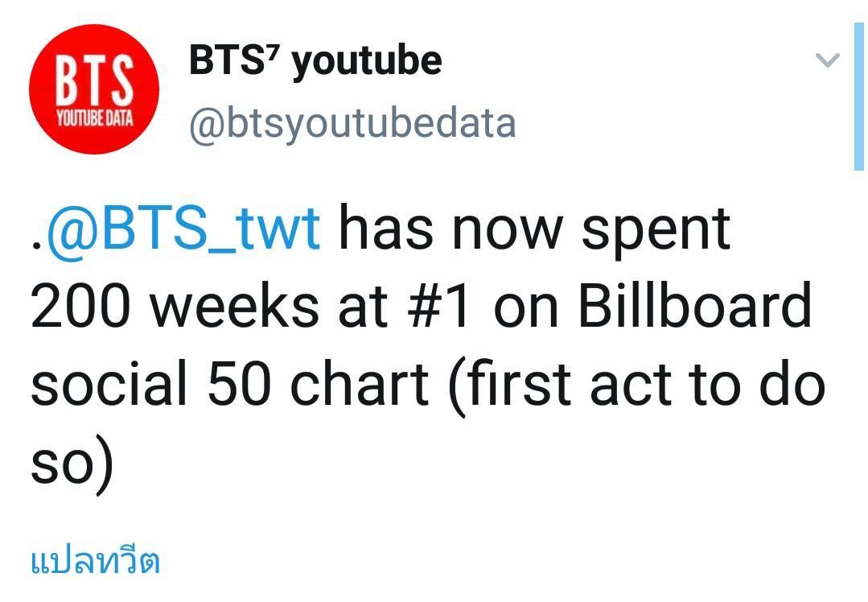Click the word Billboard in tweet body
The height and width of the screenshot is (602, 868).
[x=695, y=304]
